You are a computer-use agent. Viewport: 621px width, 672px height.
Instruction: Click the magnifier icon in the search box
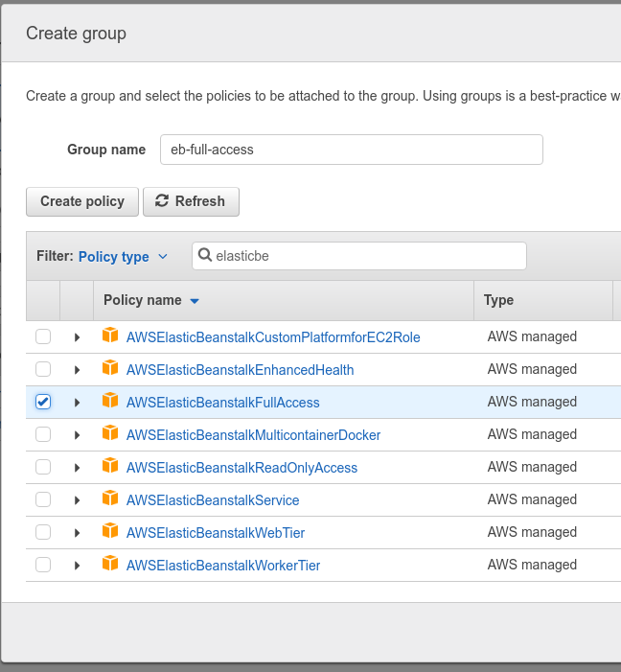(205, 256)
